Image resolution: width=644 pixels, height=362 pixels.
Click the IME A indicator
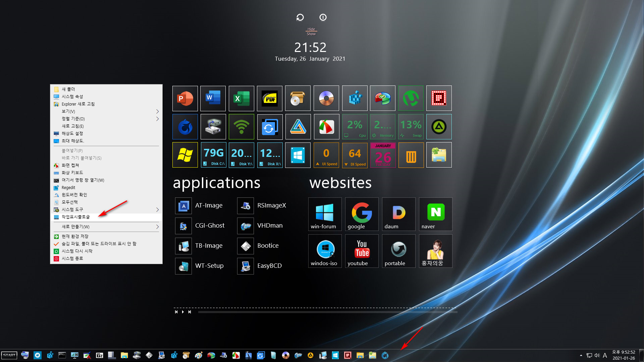coord(605,355)
